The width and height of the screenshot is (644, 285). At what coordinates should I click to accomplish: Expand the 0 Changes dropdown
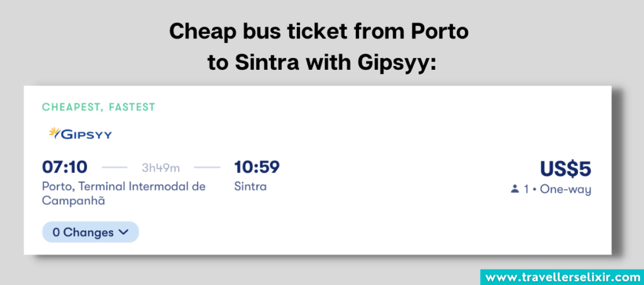click(x=90, y=232)
